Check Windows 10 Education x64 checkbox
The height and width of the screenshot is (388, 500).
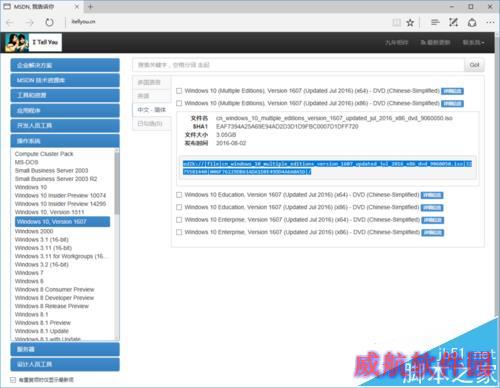coord(179,195)
